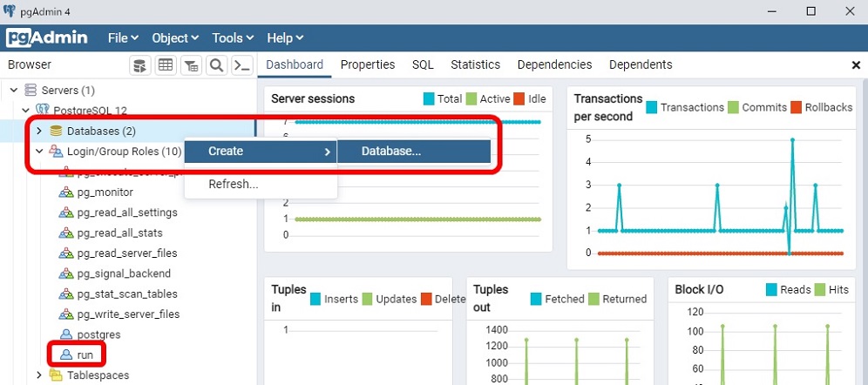The width and height of the screenshot is (868, 385).
Task: Click the Browser panel title
Action: (x=30, y=64)
